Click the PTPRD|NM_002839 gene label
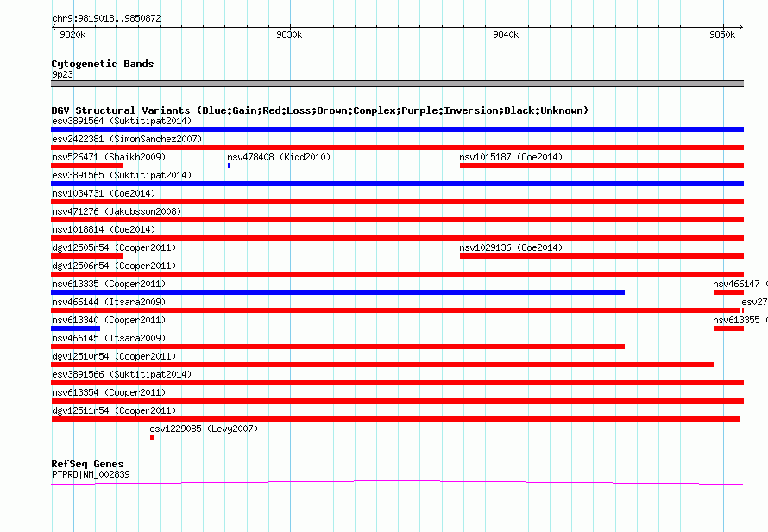This screenshot has width=768, height=532. click(91, 474)
